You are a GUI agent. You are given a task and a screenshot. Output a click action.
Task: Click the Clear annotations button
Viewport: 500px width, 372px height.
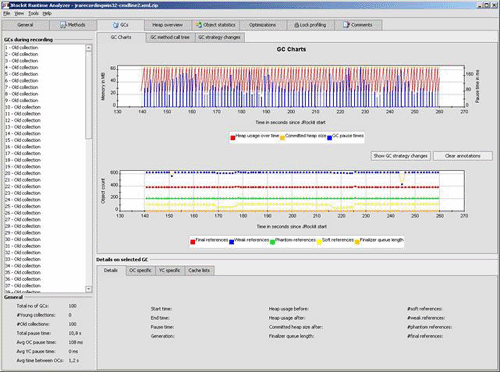(463, 156)
